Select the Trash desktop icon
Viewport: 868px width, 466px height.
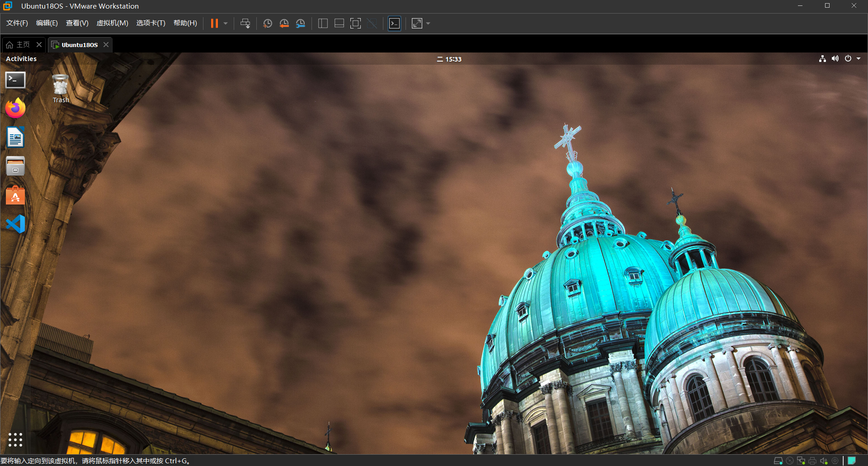coord(61,89)
